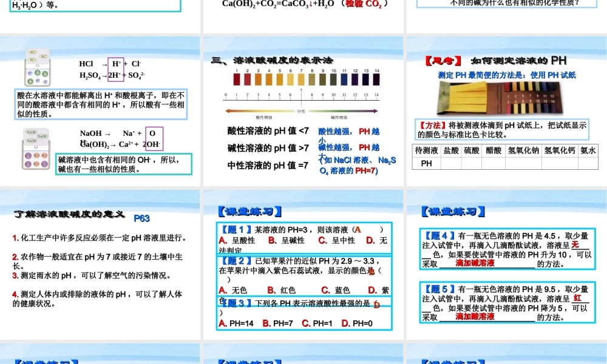Viewport: 607px width, 364px height.
Task: Open the slide titled 三、溶液酸碱度的表示法
Action: pyautogui.click(x=303, y=111)
